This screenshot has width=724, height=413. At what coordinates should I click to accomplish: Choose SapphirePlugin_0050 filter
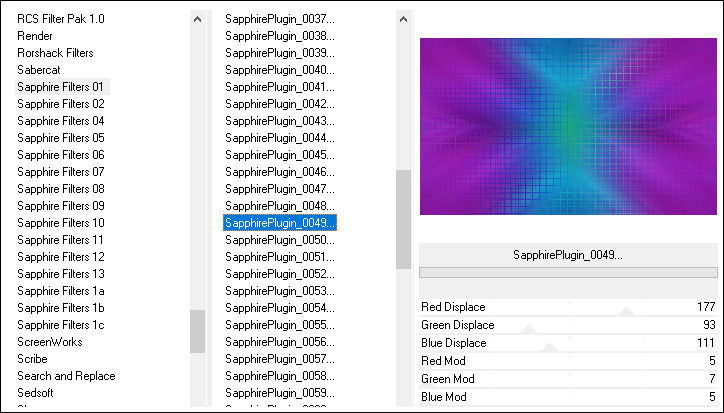coord(280,240)
